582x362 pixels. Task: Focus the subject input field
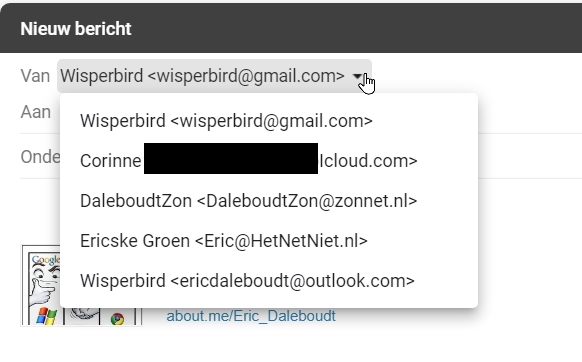(x=530, y=157)
